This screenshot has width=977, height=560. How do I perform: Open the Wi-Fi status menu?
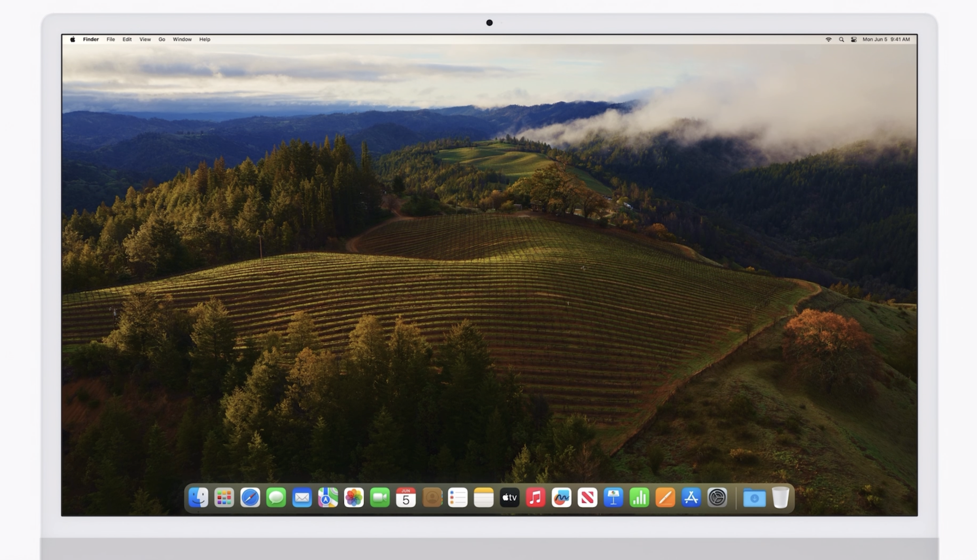pos(829,39)
